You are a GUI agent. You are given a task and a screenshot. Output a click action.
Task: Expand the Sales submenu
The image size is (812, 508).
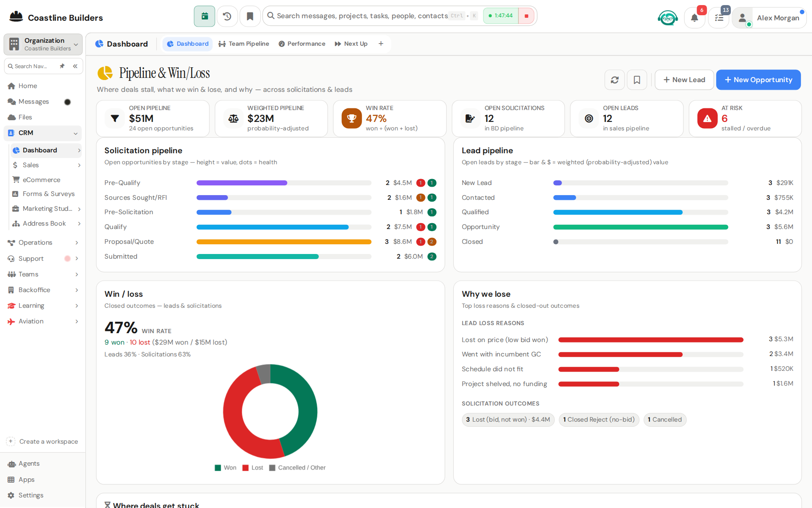[x=79, y=165]
